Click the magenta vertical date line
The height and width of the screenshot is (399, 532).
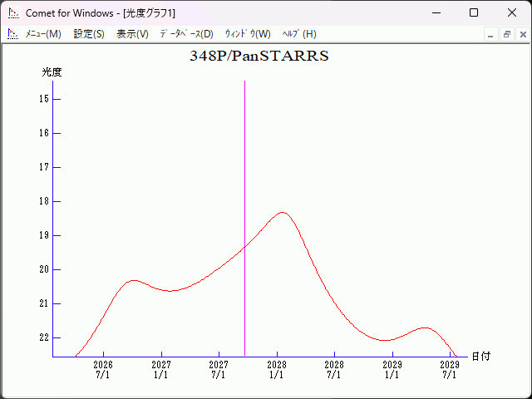pos(244,166)
